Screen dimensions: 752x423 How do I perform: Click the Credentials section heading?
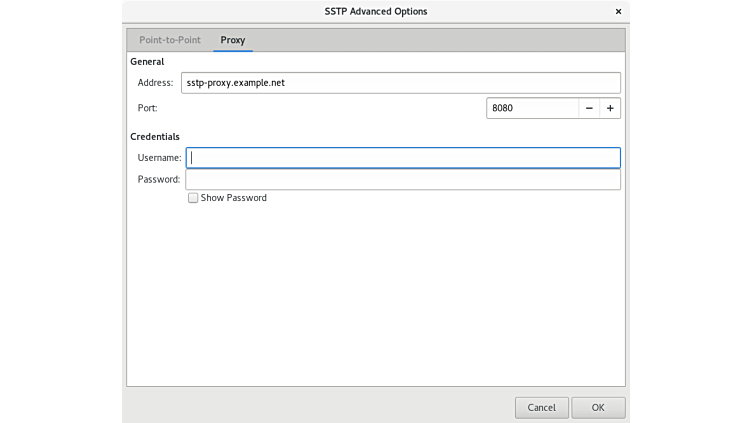tap(155, 136)
